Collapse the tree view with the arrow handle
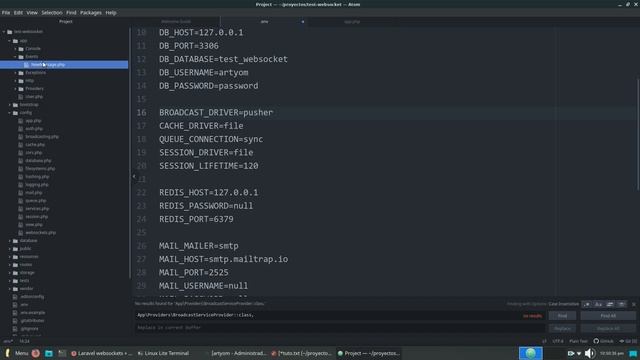The image size is (640, 360). (x=134, y=176)
